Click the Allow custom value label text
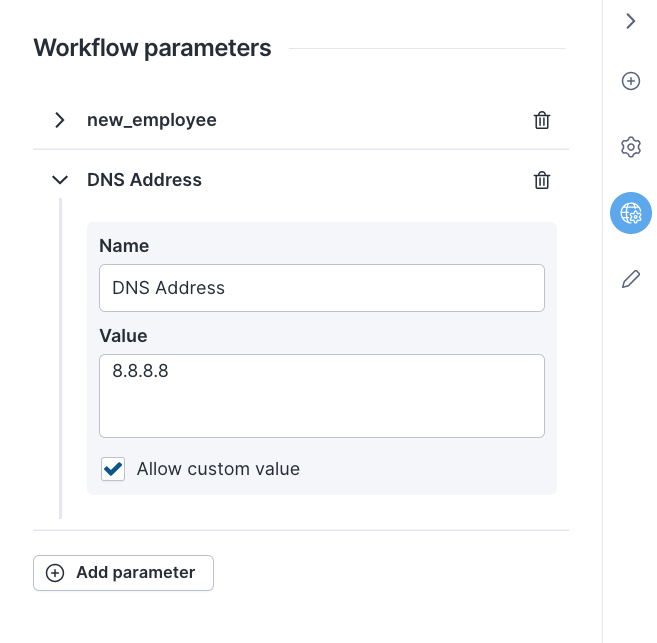This screenshot has height=643, width=657. [x=218, y=469]
